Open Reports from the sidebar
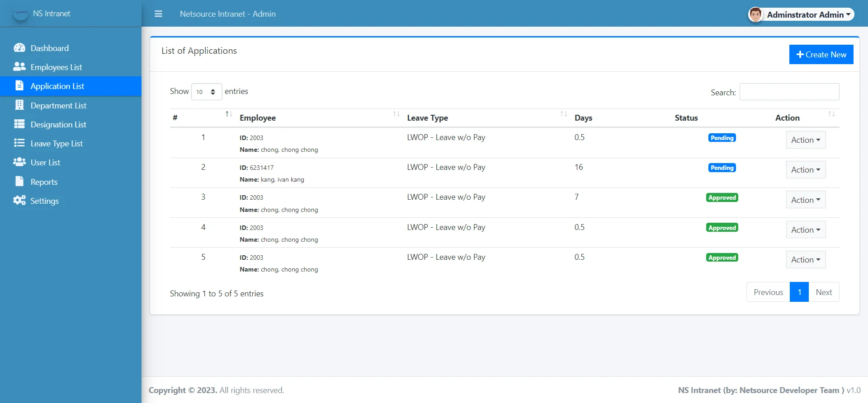The width and height of the screenshot is (868, 403). click(44, 182)
